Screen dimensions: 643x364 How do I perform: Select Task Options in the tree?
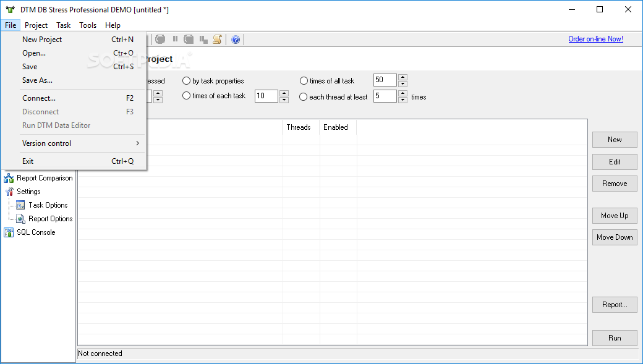(48, 205)
